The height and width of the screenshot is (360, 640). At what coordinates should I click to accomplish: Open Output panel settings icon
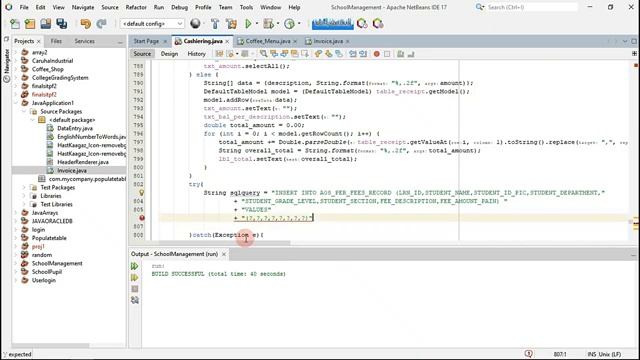coord(135,300)
